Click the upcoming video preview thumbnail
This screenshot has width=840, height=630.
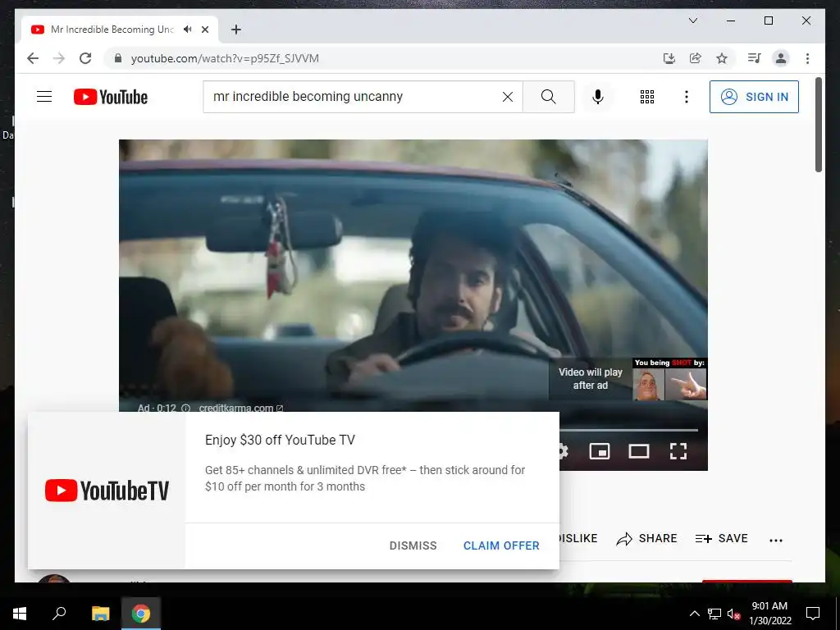tap(669, 379)
